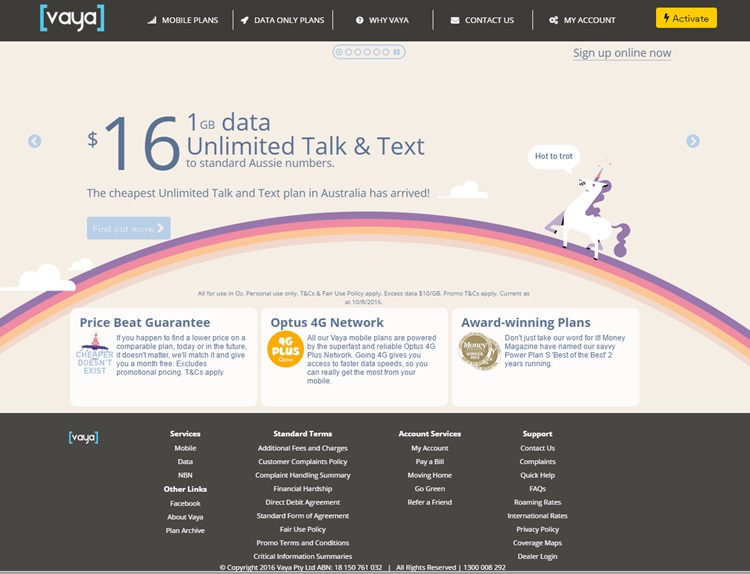Open the Why Vaya menu item

[382, 21]
